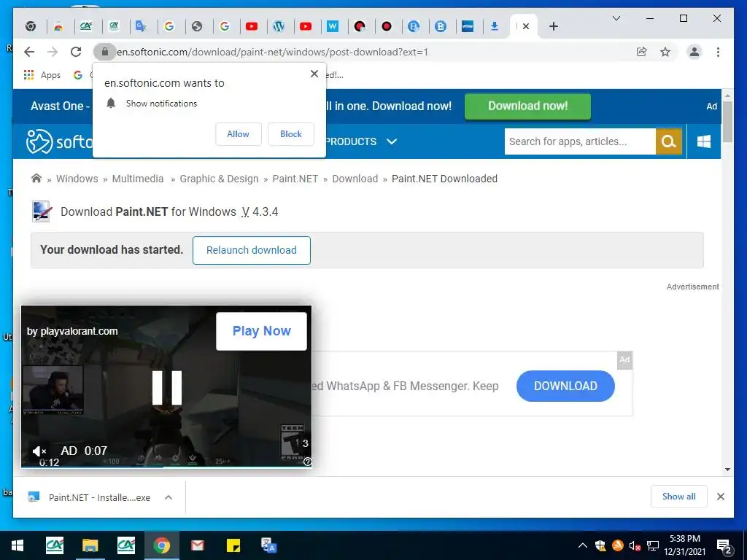Open the Download breadcrumb link
The width and height of the screenshot is (747, 560).
[x=355, y=179]
